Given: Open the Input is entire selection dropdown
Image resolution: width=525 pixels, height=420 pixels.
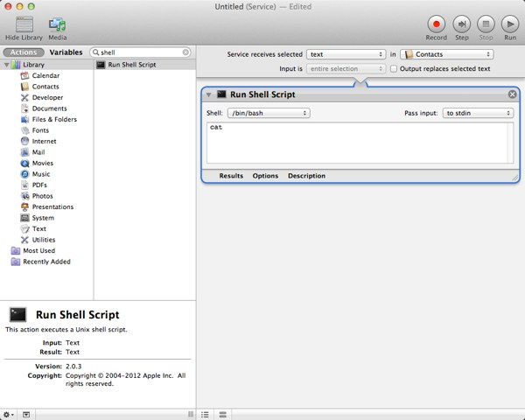Looking at the screenshot, I should coord(346,68).
